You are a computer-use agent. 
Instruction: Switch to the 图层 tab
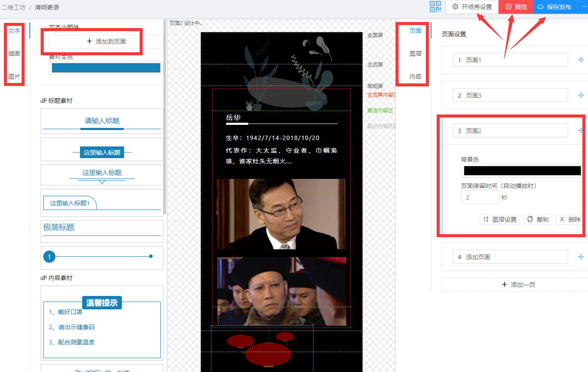point(415,54)
